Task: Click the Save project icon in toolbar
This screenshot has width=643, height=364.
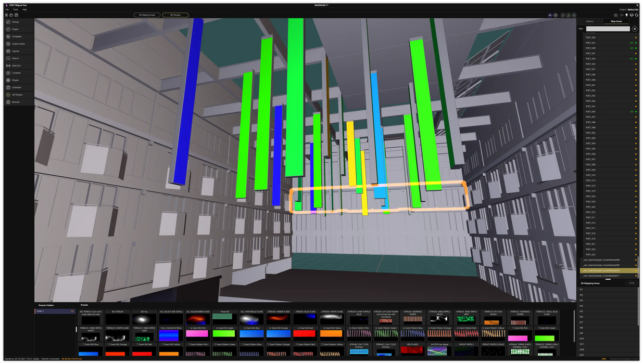Action: pos(17,15)
